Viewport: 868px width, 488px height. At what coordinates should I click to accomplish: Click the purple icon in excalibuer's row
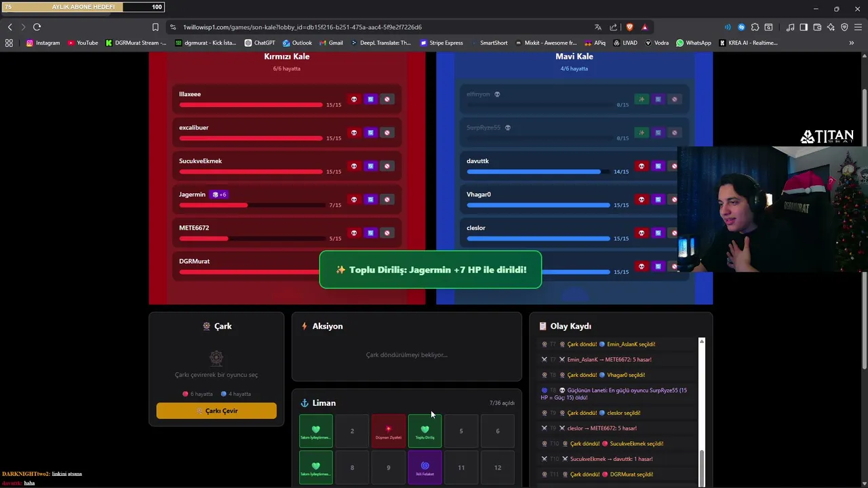point(370,132)
